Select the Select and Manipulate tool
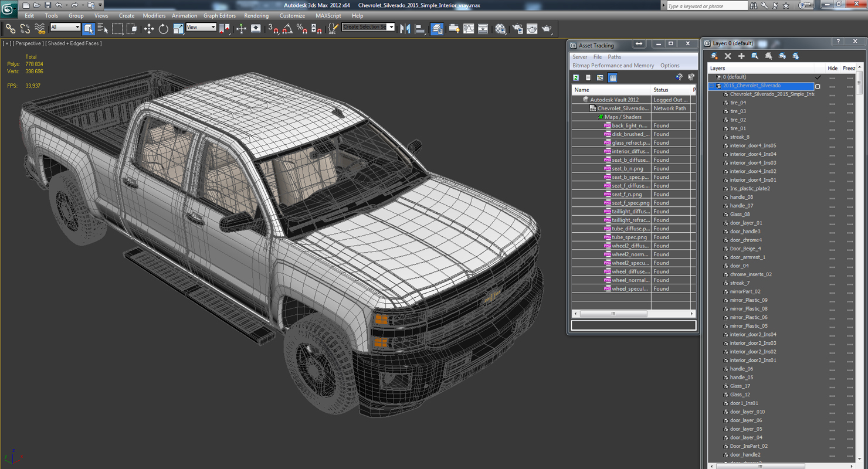 coord(241,28)
